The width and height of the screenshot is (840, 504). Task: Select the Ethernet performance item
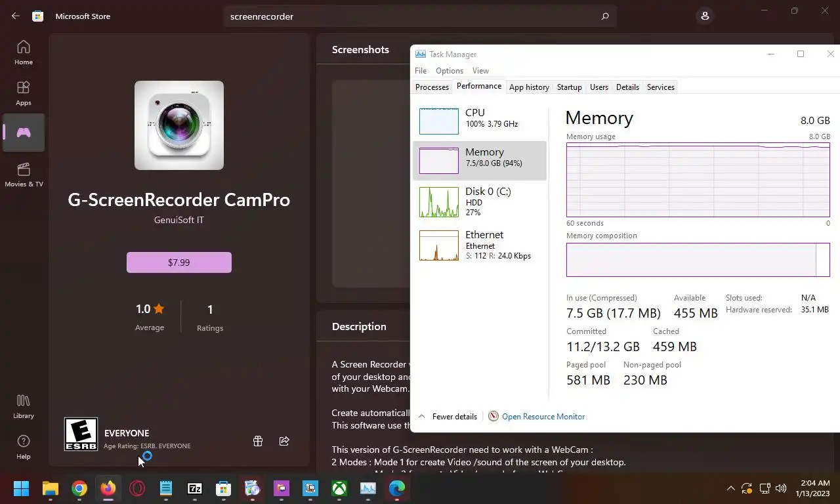click(480, 245)
